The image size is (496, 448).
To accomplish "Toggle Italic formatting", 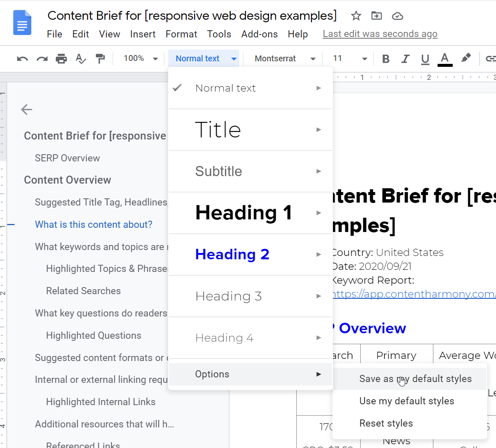I will coord(405,59).
